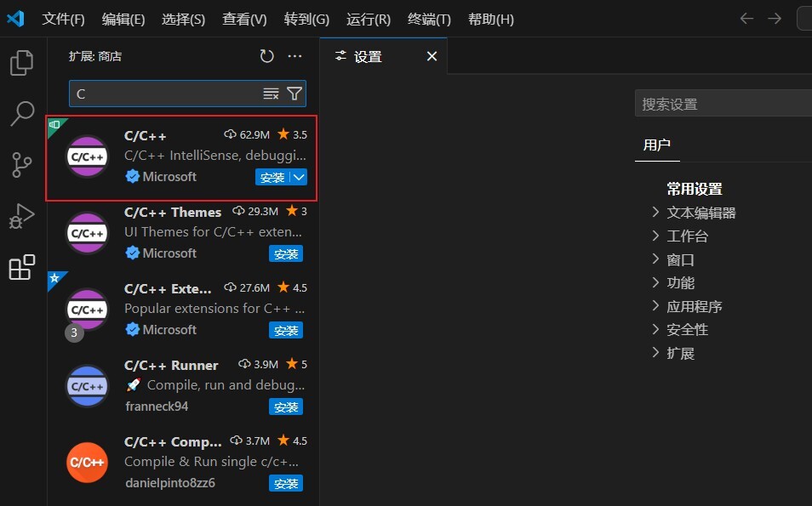Screen dimensions: 812x506
Task: Click the C/C++ Extension Pack icon
Action: pos(87,310)
